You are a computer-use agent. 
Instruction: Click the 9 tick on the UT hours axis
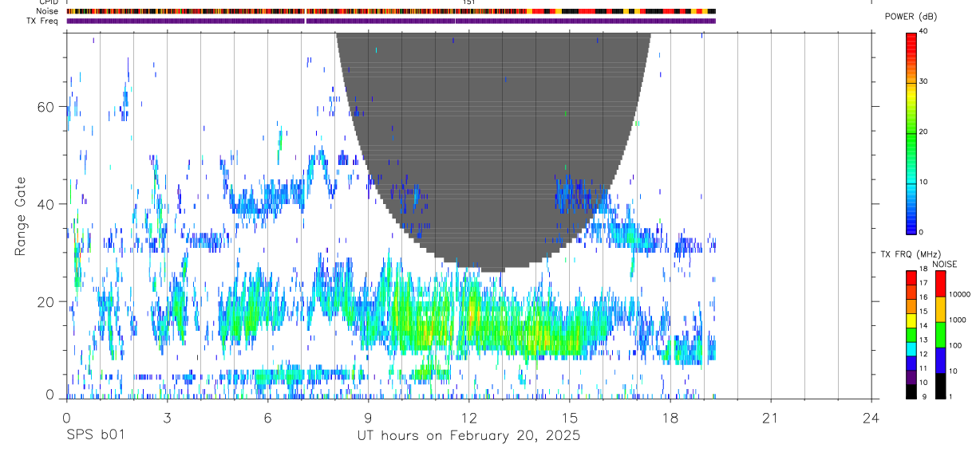(x=368, y=417)
